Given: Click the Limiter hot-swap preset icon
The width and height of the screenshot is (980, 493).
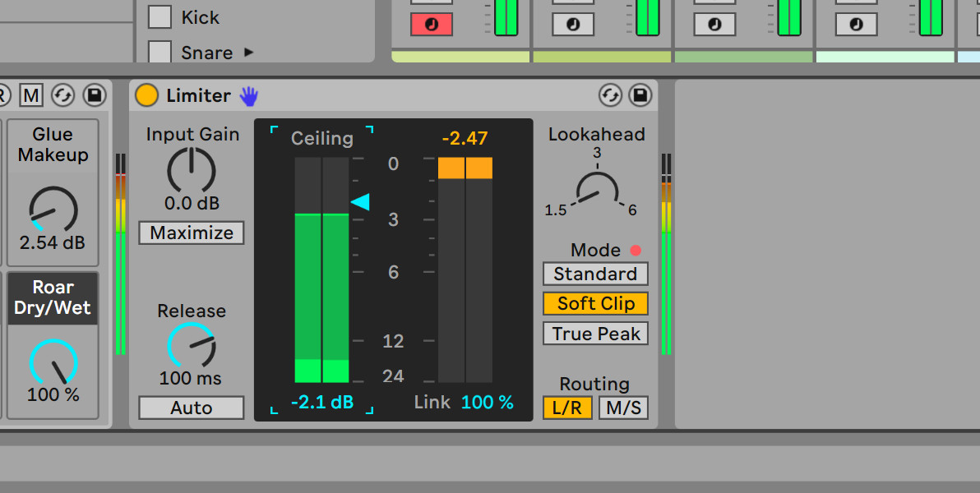Looking at the screenshot, I should tap(610, 95).
